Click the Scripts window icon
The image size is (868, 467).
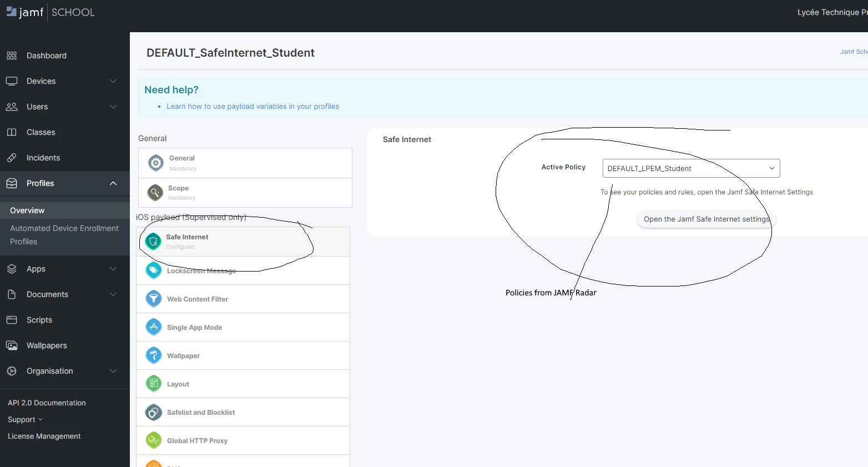coord(12,320)
